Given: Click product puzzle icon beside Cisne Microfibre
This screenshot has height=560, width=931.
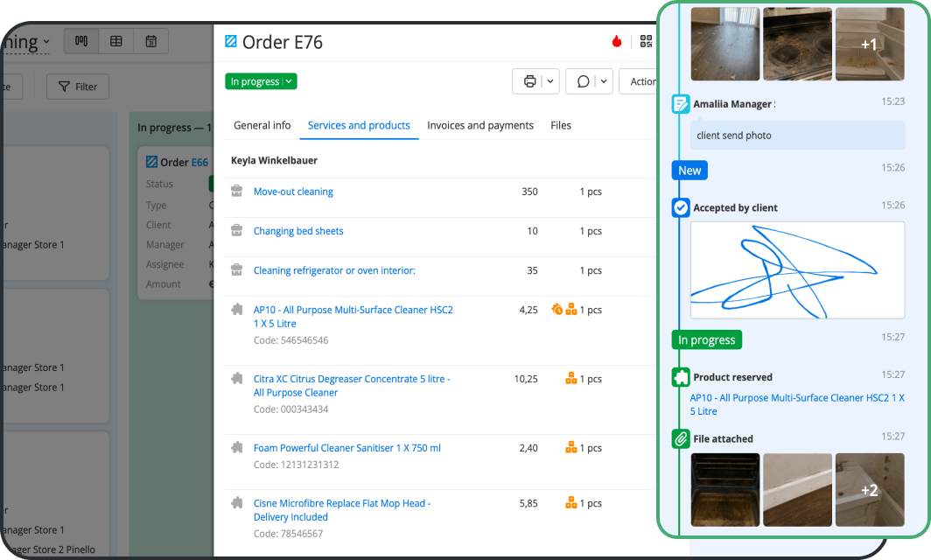Looking at the screenshot, I should [237, 502].
